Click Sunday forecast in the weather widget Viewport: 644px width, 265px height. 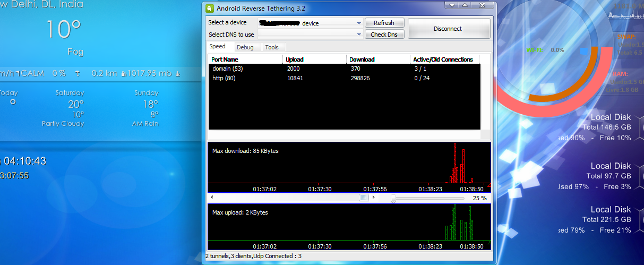(146, 108)
